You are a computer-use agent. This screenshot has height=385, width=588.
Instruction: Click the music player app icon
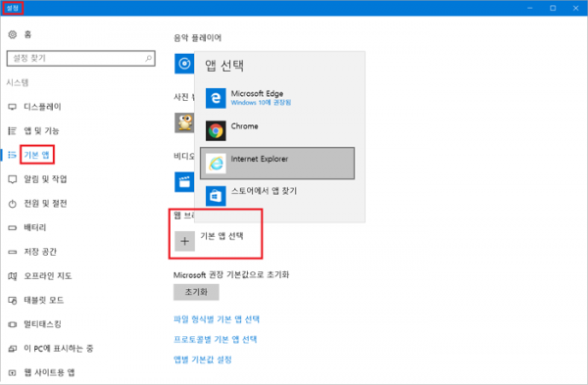coord(184,64)
